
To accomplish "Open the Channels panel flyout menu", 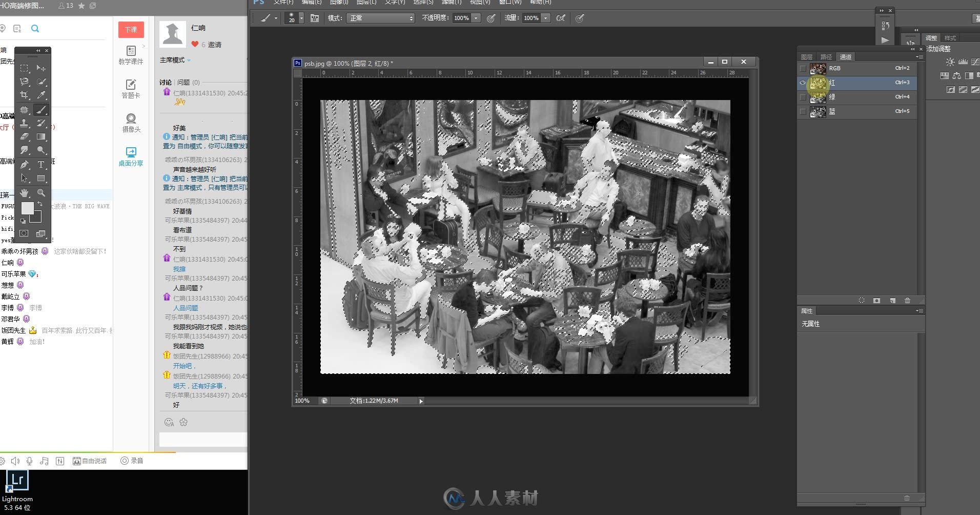I will tap(920, 57).
